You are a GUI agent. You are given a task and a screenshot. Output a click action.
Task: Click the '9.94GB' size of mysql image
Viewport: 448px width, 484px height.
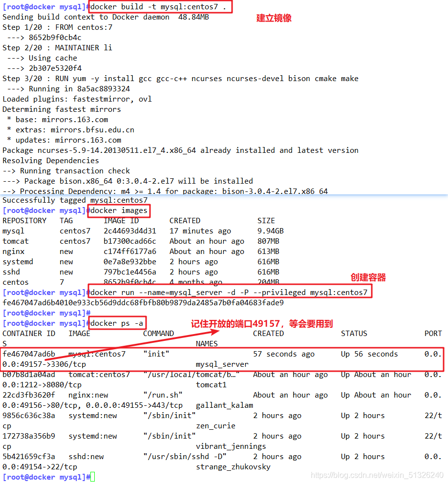[271, 231]
